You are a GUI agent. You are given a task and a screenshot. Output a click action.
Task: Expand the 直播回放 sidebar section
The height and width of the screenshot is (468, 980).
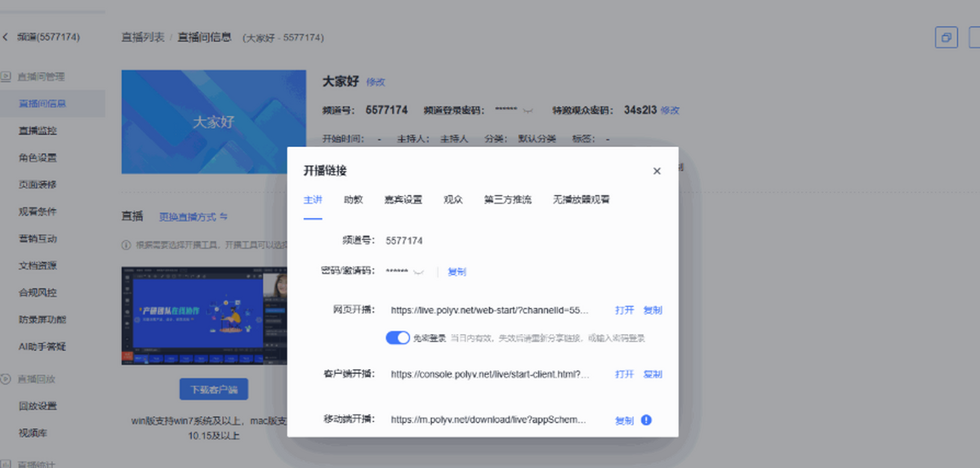point(37,379)
